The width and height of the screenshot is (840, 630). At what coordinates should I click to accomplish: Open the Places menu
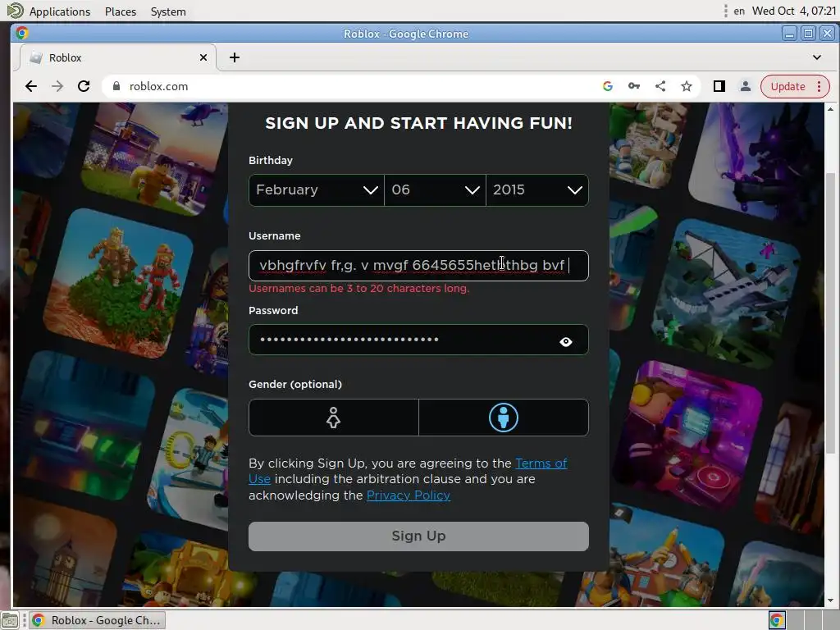click(121, 11)
